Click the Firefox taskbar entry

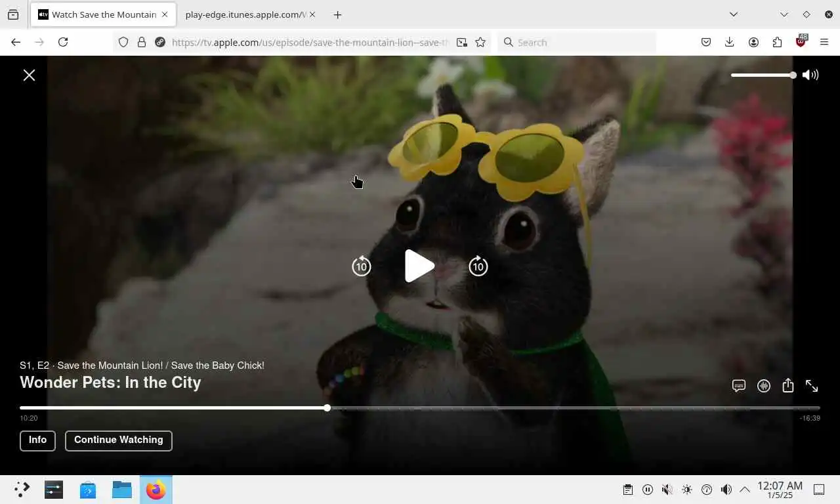pos(156,490)
